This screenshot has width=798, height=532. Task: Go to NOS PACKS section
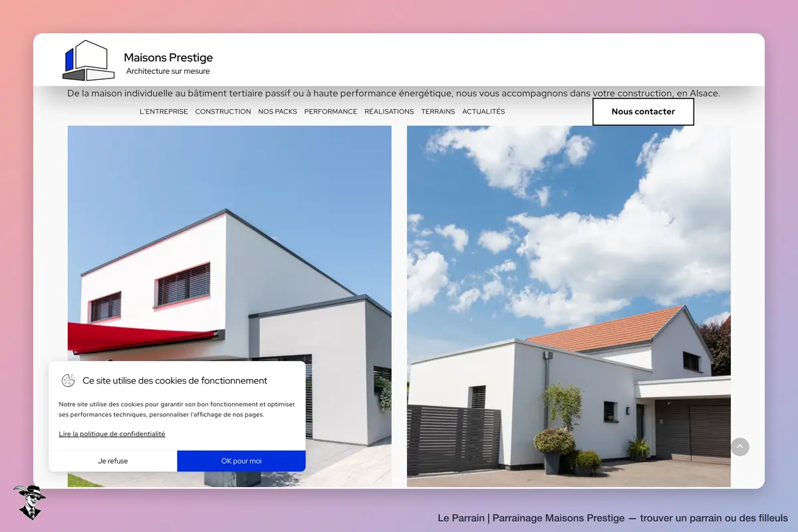(x=277, y=112)
